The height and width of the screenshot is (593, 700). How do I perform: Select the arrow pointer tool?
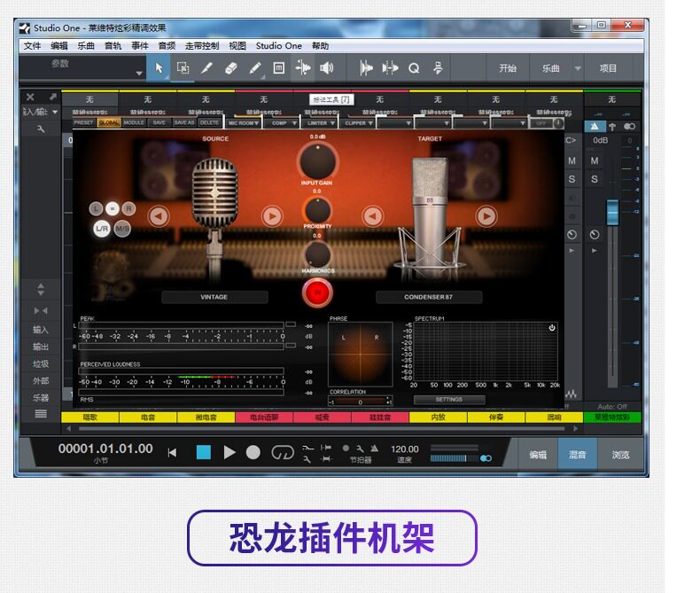point(159,68)
